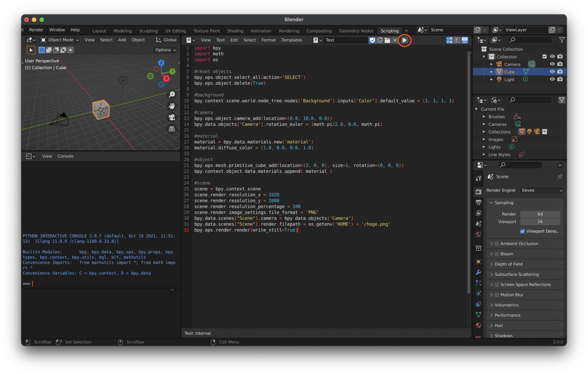This screenshot has height=374, width=588.
Task: Switch to the Shading workspace tab
Action: [x=235, y=31]
